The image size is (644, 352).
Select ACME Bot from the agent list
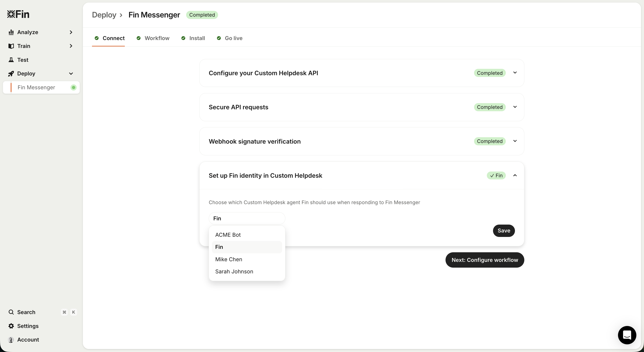click(x=228, y=235)
